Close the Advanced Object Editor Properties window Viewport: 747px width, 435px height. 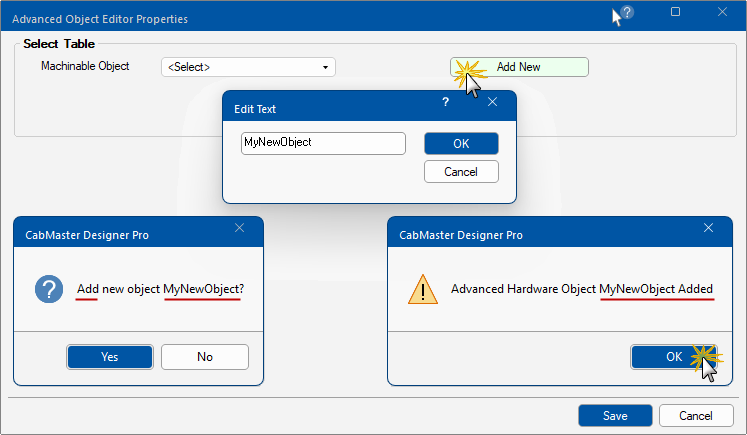[722, 12]
